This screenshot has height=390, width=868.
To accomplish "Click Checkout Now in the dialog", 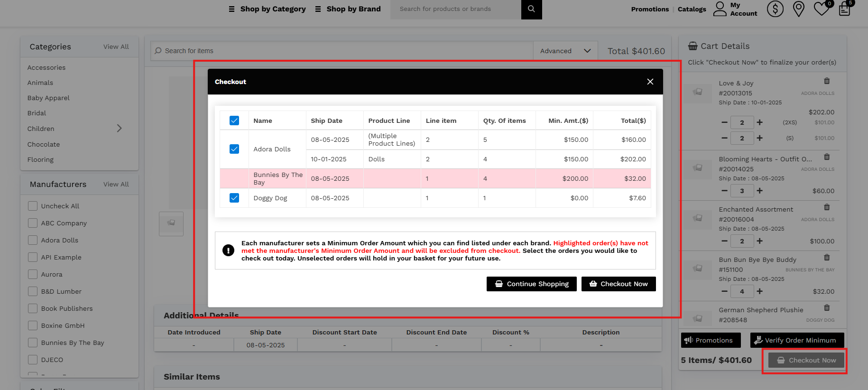I will (619, 284).
